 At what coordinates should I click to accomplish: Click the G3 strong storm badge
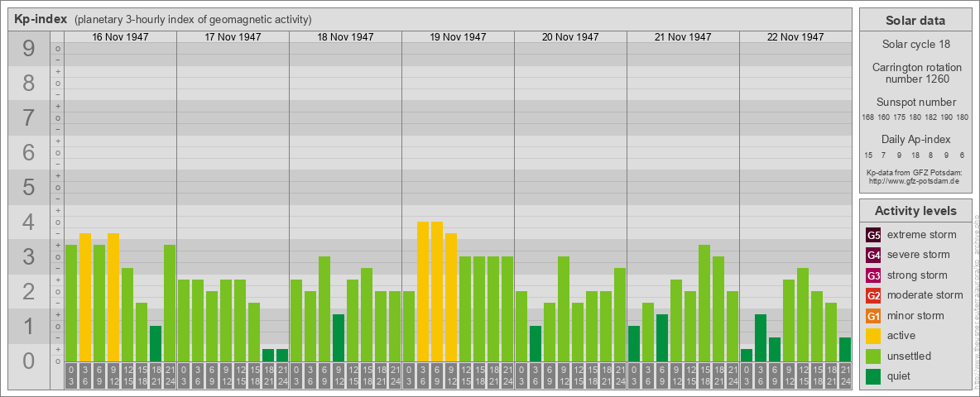pos(873,275)
